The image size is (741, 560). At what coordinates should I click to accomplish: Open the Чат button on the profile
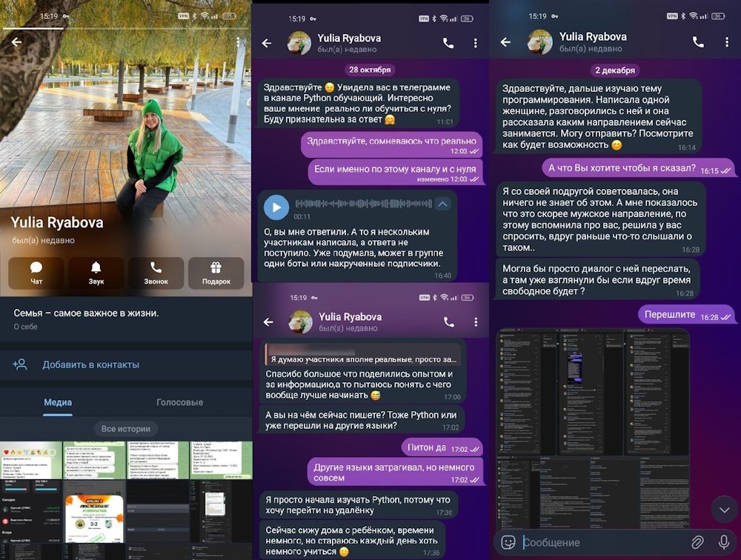point(36,273)
